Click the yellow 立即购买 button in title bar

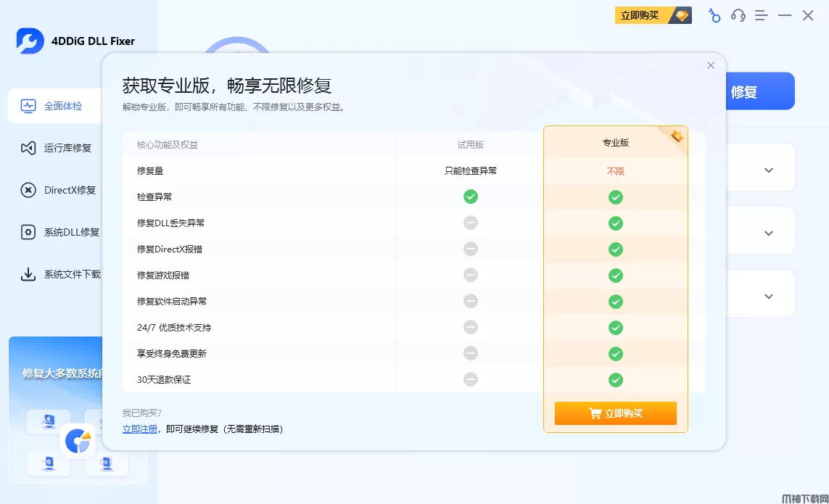click(653, 15)
